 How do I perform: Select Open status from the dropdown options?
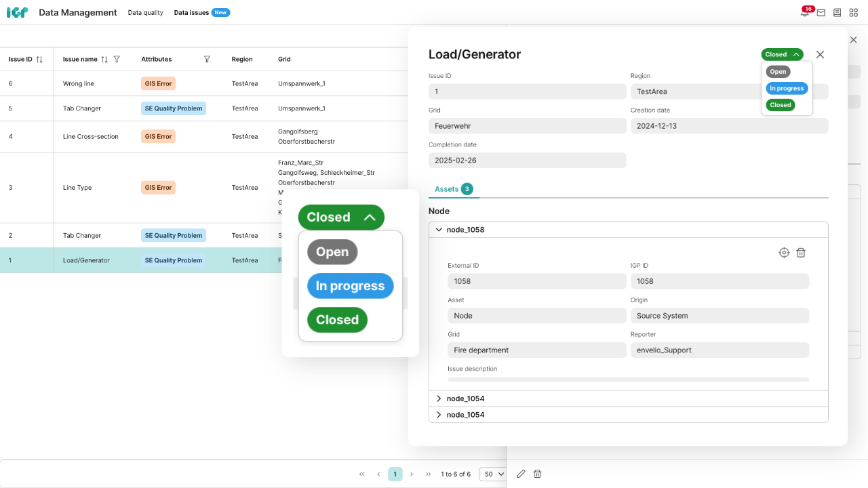point(332,251)
